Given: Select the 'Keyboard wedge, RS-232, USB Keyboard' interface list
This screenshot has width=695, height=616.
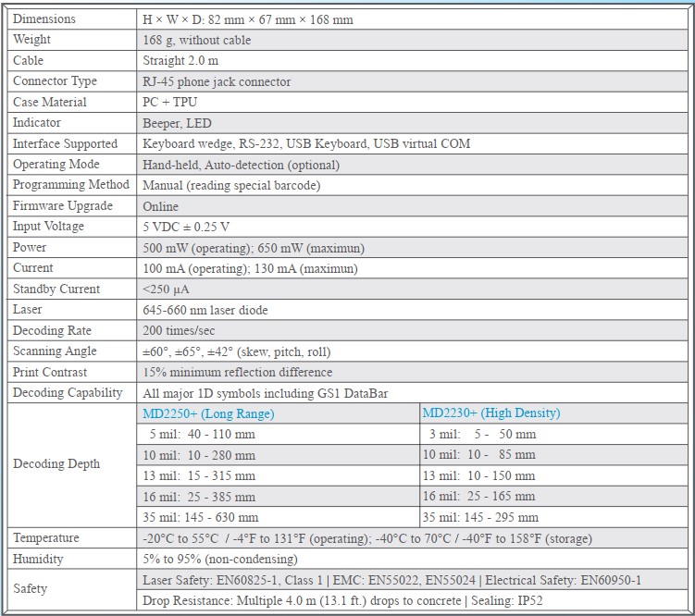Looking at the screenshot, I should (x=306, y=143).
